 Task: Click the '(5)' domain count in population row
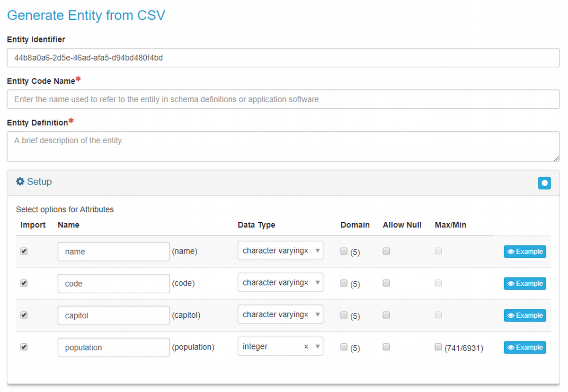[x=355, y=348]
